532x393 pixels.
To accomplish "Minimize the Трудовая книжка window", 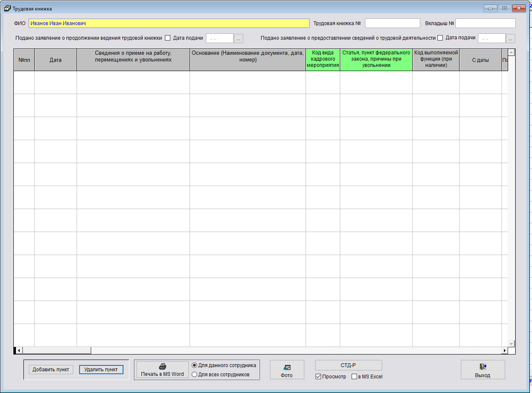I will click(x=490, y=8).
